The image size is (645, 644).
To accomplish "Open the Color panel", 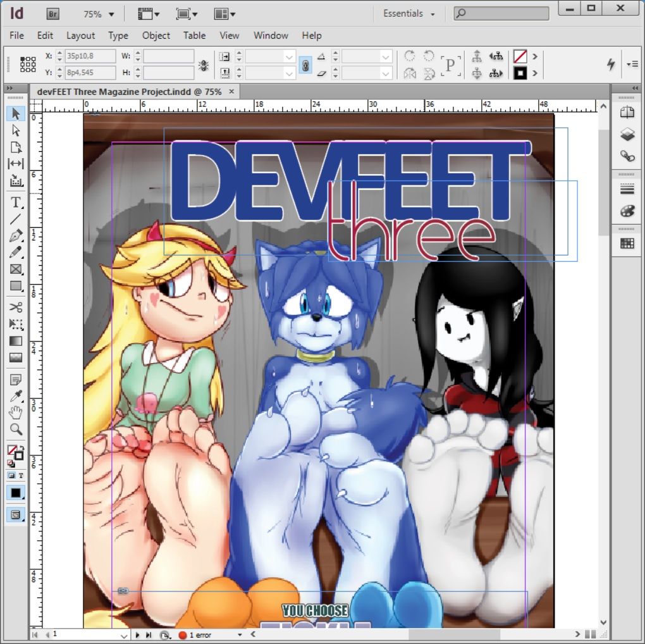I will (x=627, y=211).
